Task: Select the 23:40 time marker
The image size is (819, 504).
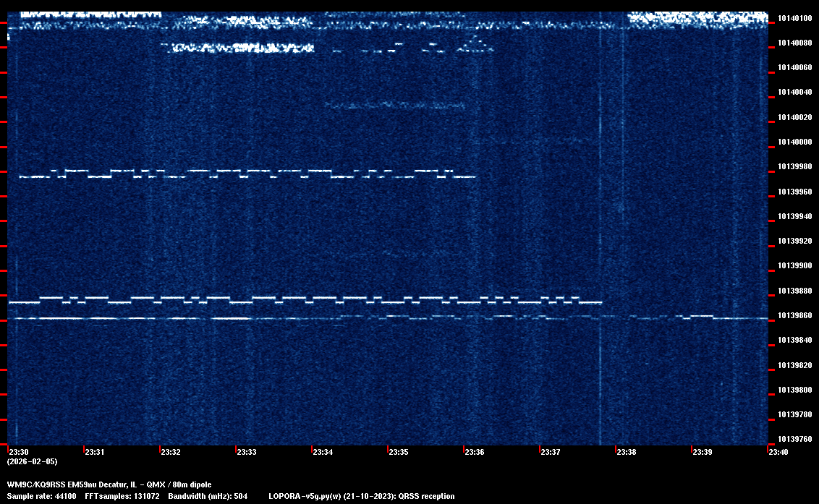Action: pyautogui.click(x=778, y=453)
